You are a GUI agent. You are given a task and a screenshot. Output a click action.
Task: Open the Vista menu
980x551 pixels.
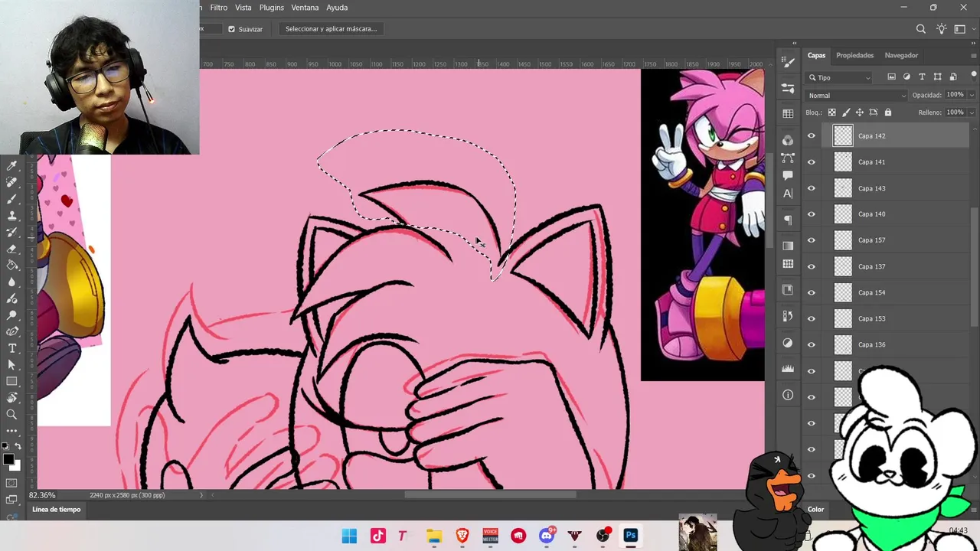(243, 8)
